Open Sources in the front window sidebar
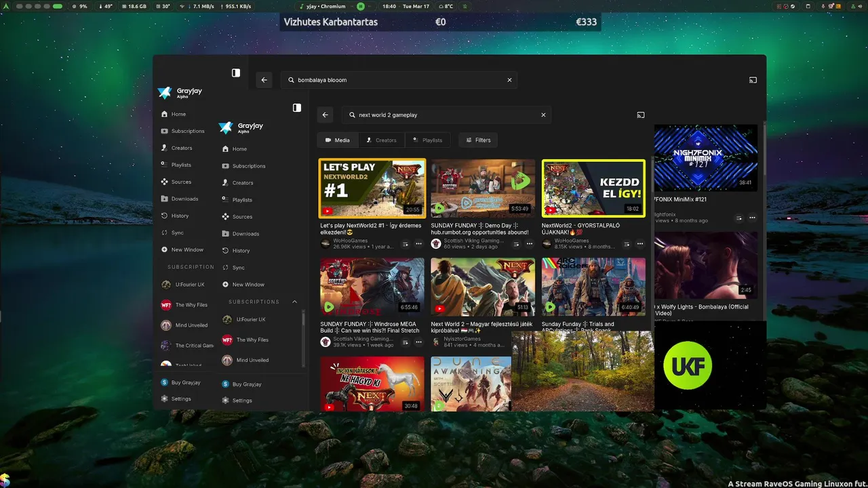 242,217
